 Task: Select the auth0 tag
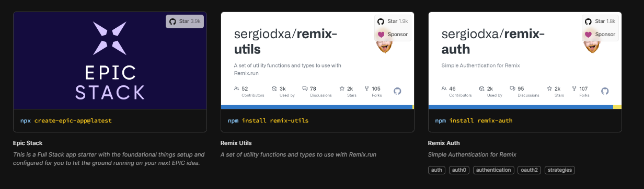[459, 170]
